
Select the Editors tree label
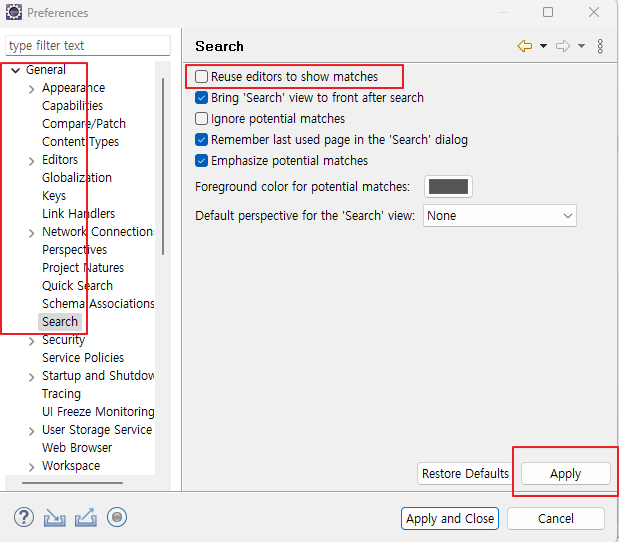[60, 159]
